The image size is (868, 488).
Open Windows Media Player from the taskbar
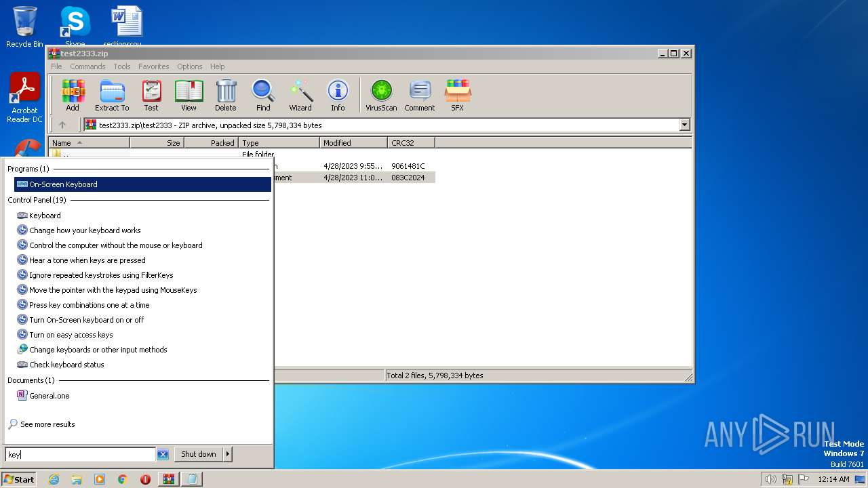[x=100, y=479]
